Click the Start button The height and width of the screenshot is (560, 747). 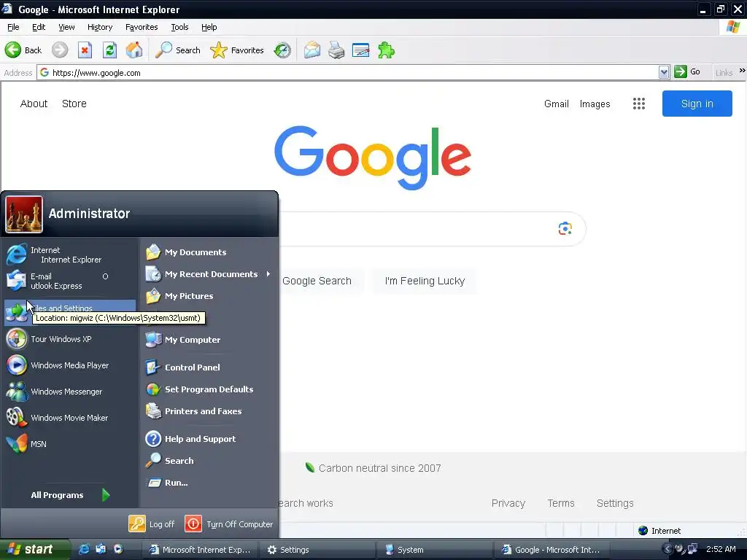click(34, 549)
